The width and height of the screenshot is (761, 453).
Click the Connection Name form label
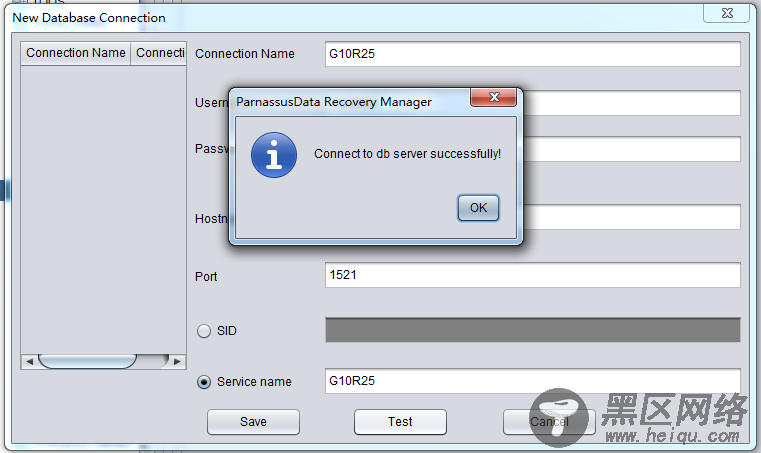point(245,54)
